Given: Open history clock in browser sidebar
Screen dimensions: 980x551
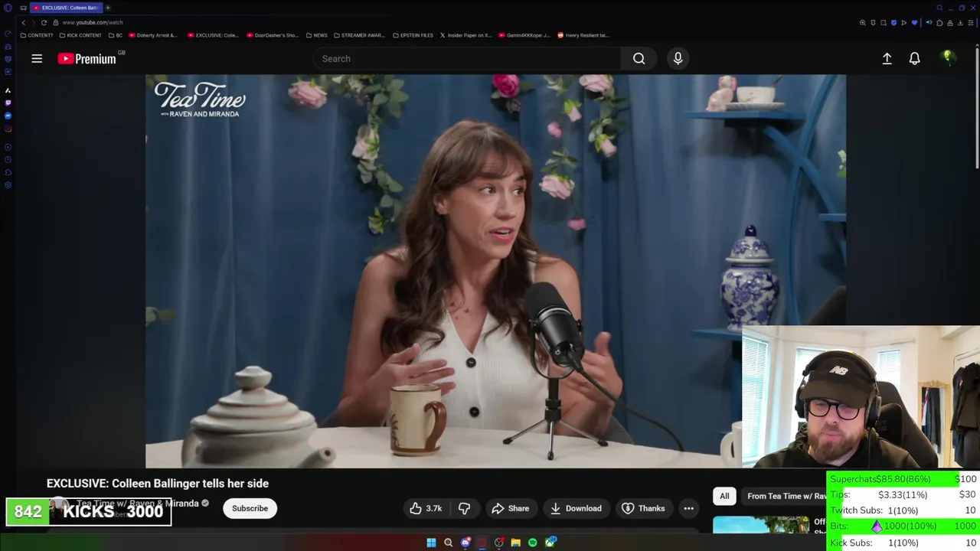Looking at the screenshot, I should (x=8, y=159).
